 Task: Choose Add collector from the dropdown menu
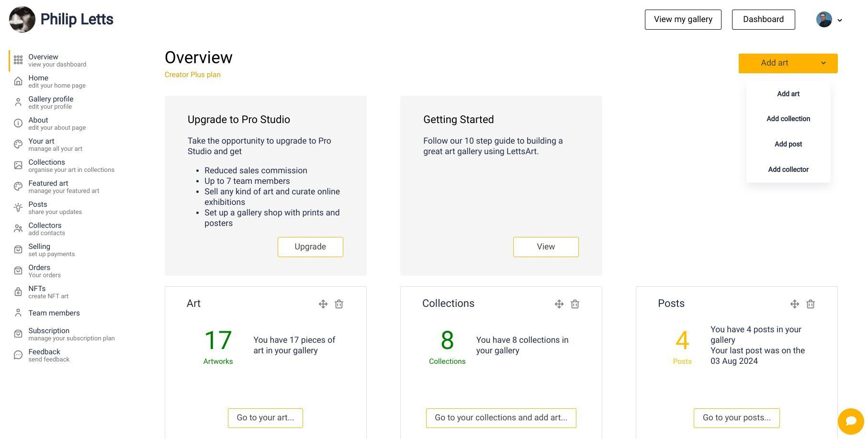788,169
